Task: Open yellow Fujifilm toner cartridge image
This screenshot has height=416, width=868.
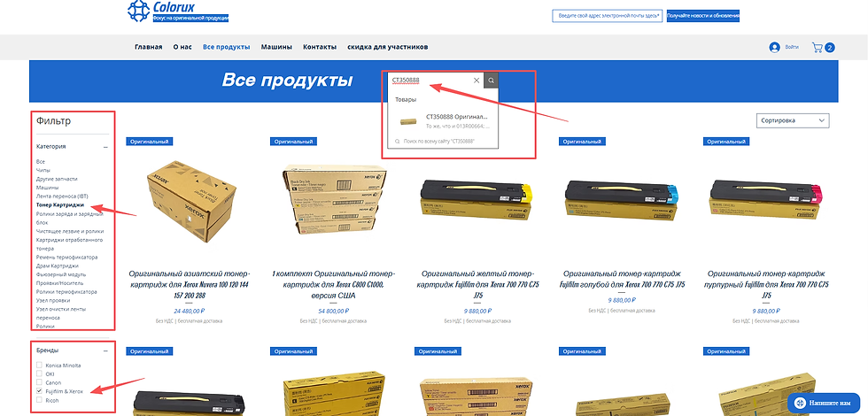Action: click(x=477, y=202)
